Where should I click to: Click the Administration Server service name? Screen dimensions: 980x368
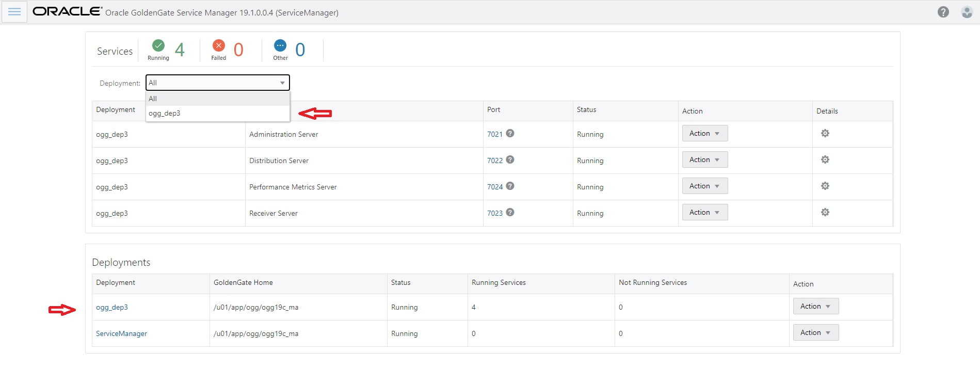283,134
